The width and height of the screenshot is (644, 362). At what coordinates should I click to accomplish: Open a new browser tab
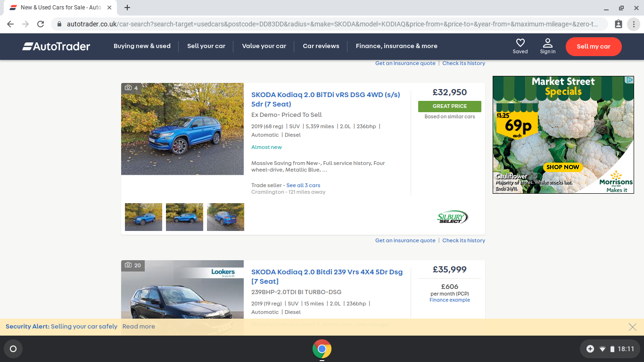pos(127,8)
